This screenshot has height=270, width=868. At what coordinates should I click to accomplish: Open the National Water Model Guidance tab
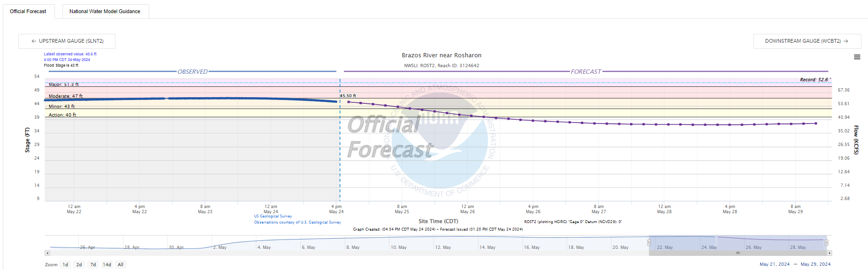pos(105,11)
